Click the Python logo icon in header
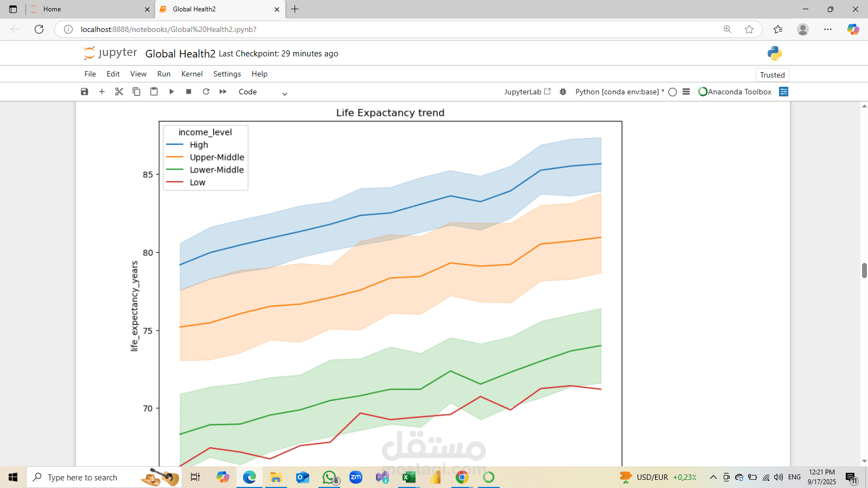868x488 pixels. 775,53
